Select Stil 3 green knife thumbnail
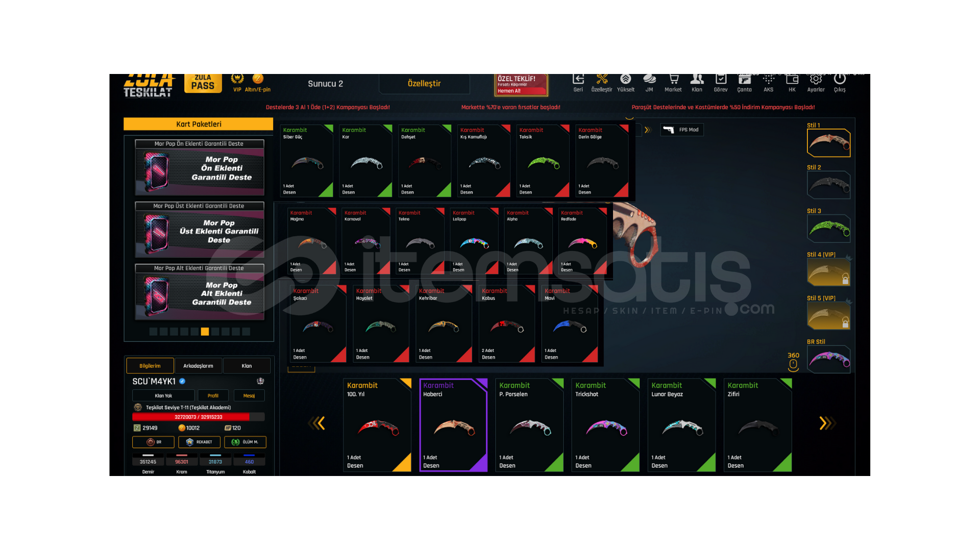Image resolution: width=980 pixels, height=551 pixels. tap(828, 228)
